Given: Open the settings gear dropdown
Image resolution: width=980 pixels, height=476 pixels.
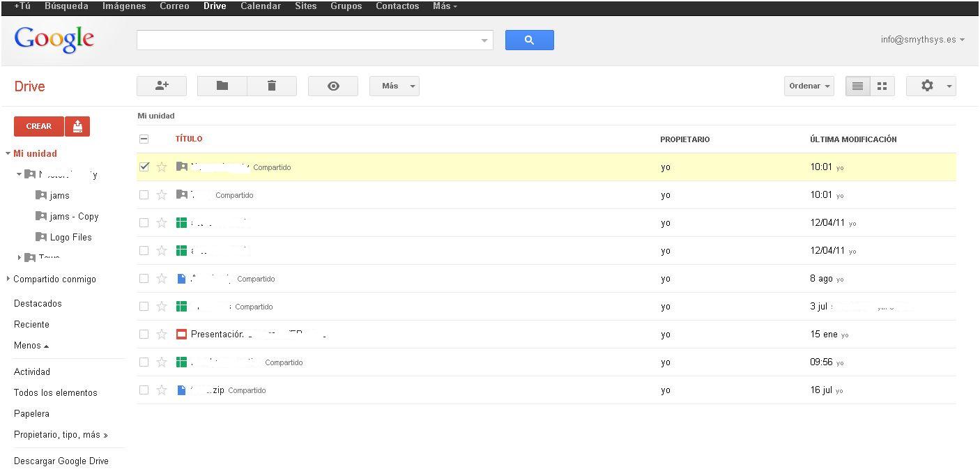Looking at the screenshot, I should (931, 86).
